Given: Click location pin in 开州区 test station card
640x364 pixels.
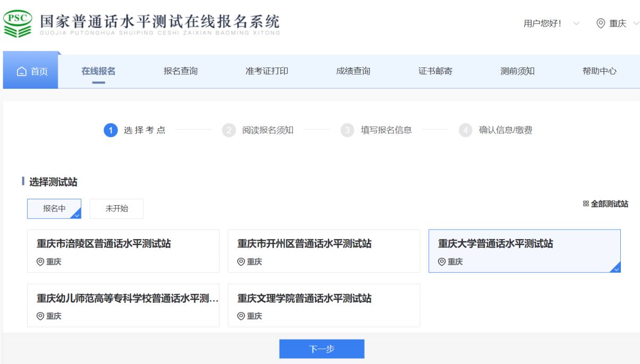Looking at the screenshot, I should click(x=241, y=261).
